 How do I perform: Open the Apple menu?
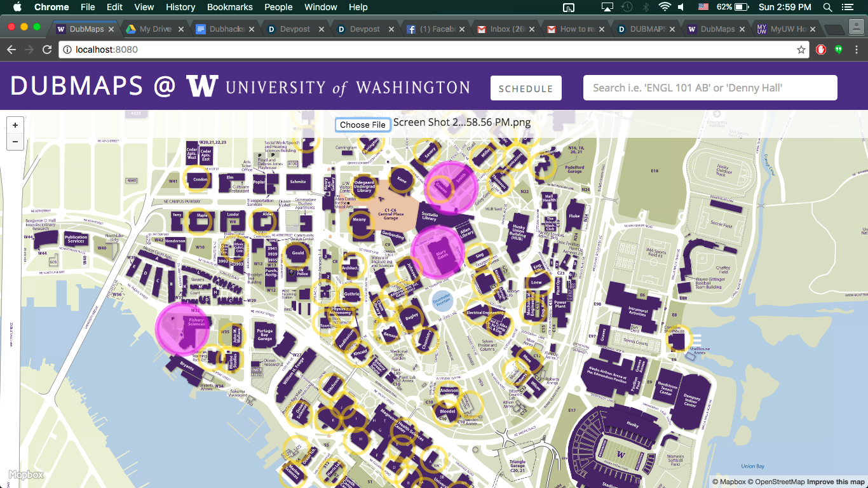coord(17,7)
